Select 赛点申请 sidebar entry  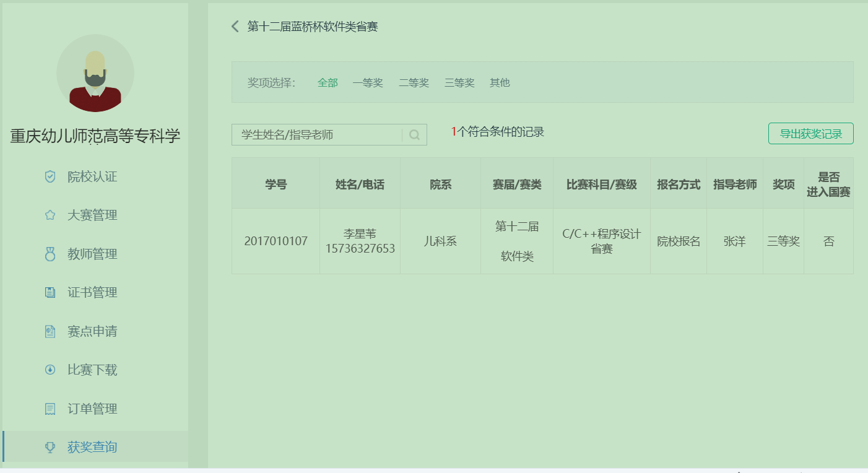click(x=92, y=331)
